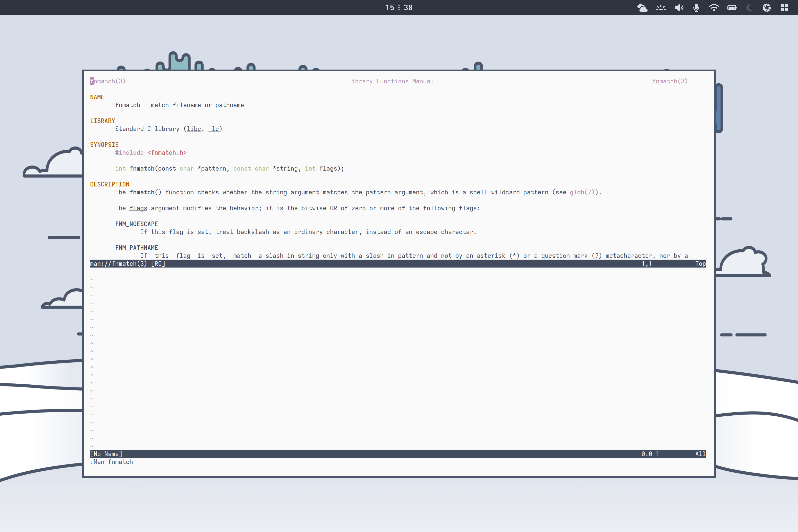798x532 pixels.
Task: Click the underlined string argument in DESCRIPTION
Action: (276, 192)
